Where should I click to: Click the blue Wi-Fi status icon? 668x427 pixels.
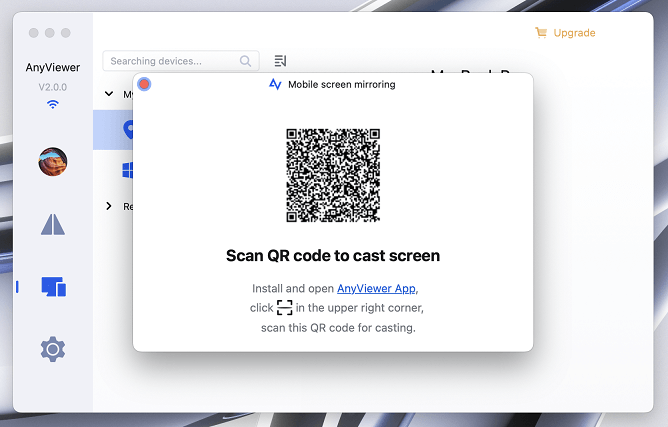[x=53, y=104]
